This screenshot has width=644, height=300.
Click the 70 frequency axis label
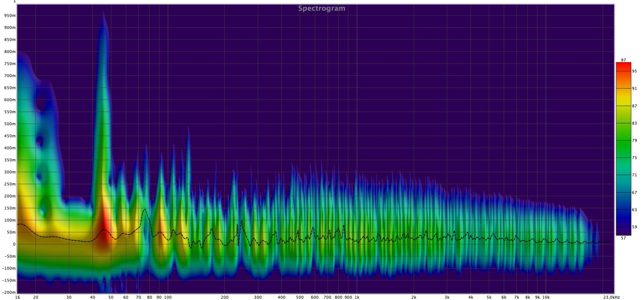coord(139,297)
